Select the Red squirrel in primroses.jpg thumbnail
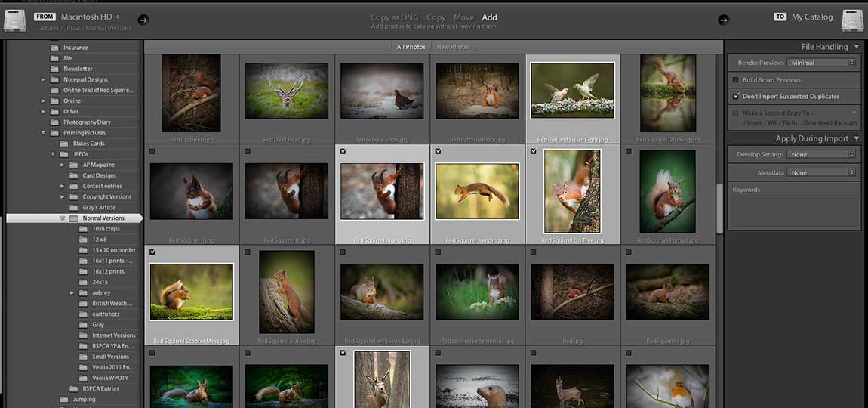868x408 pixels. (x=477, y=292)
